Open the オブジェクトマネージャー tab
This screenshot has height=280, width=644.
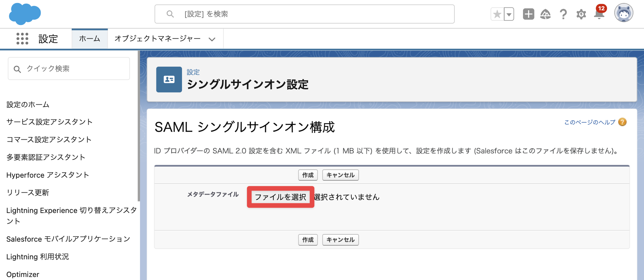[158, 39]
